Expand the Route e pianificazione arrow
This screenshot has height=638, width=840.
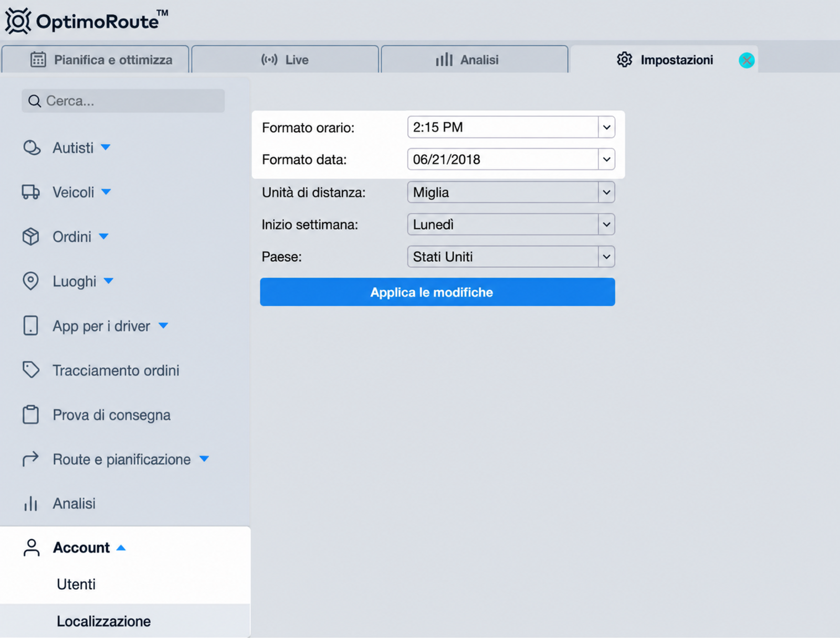(x=204, y=459)
